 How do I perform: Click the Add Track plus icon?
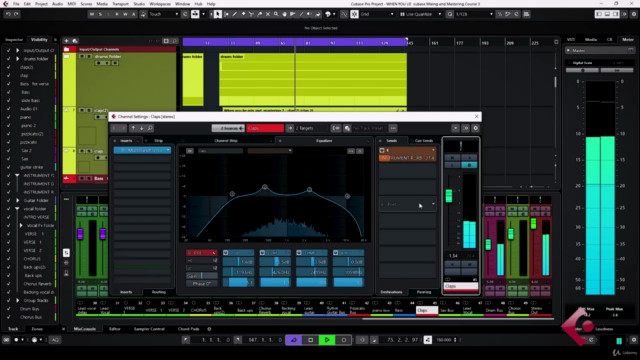66,41
